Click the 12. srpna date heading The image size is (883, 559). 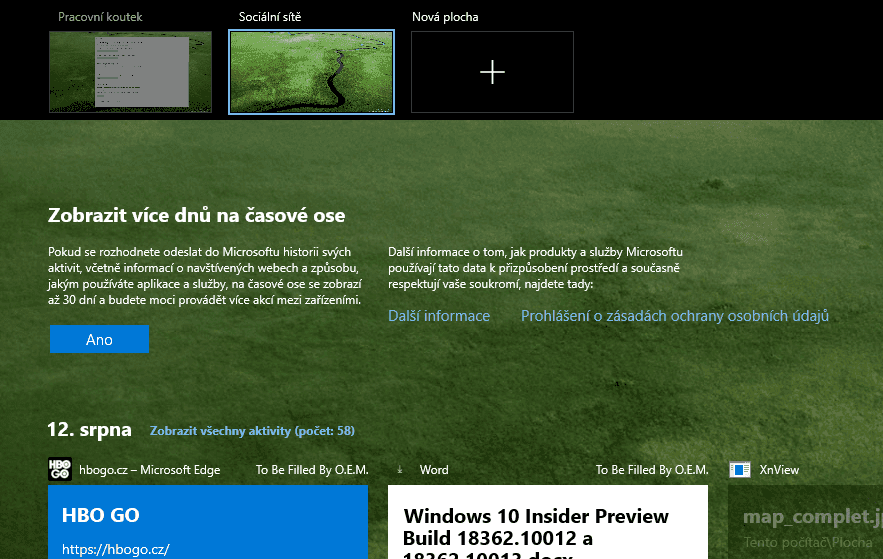coord(90,430)
